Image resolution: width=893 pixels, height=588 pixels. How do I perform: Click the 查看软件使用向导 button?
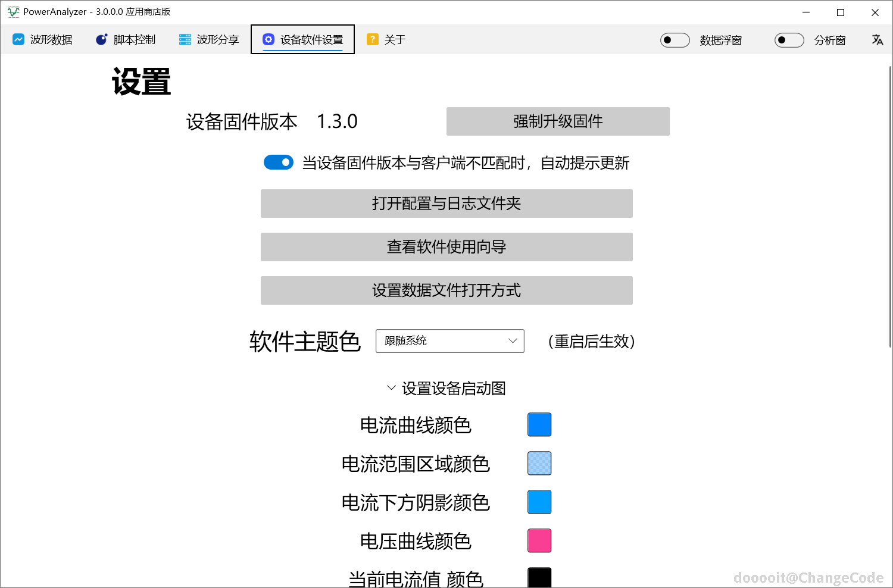point(446,247)
